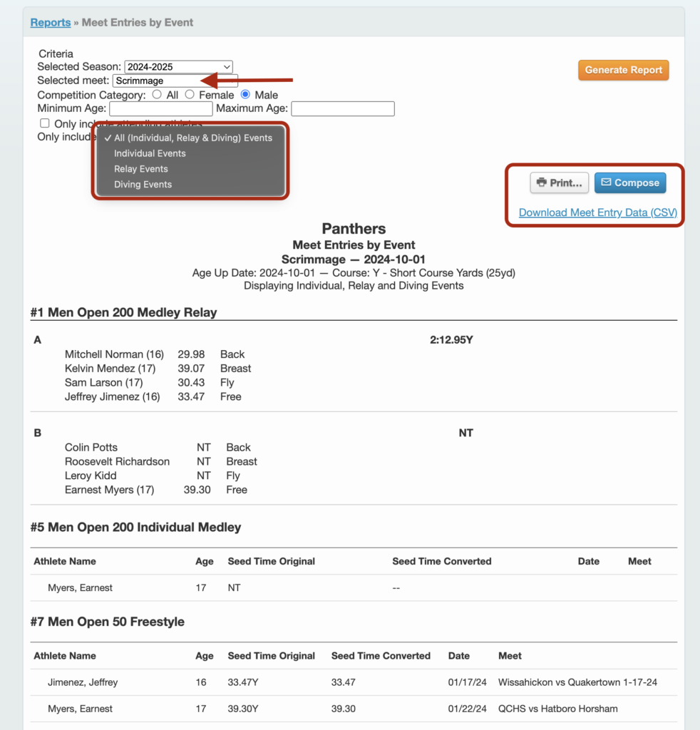The width and height of the screenshot is (700, 730).
Task: Click Myers, Earnest in 50 Freestyle table
Action: [x=80, y=709]
